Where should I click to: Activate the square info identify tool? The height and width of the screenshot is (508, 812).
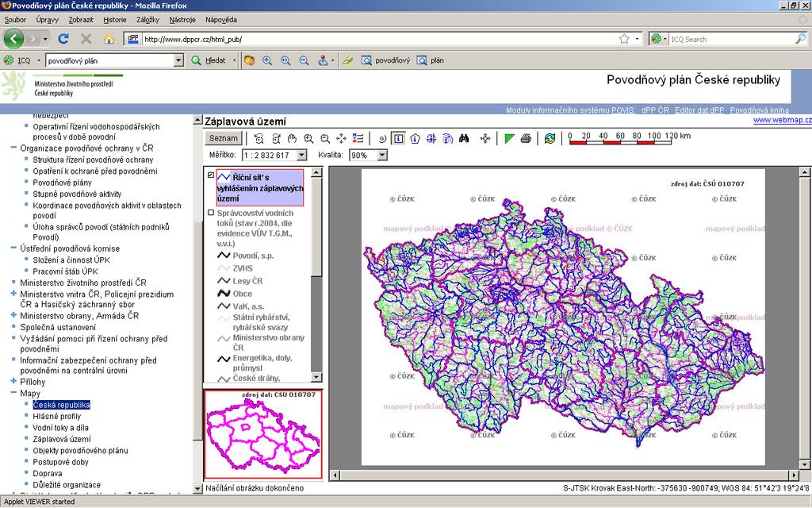coord(398,138)
